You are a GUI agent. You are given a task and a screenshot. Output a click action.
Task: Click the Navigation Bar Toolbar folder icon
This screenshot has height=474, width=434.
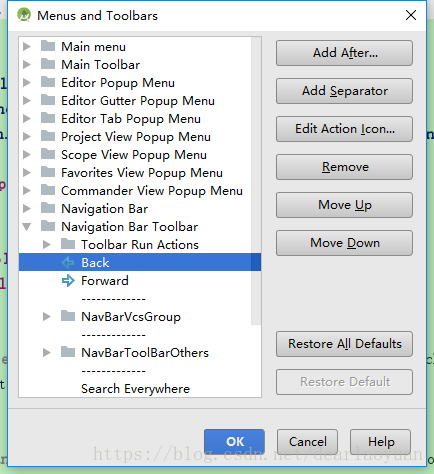click(x=48, y=226)
